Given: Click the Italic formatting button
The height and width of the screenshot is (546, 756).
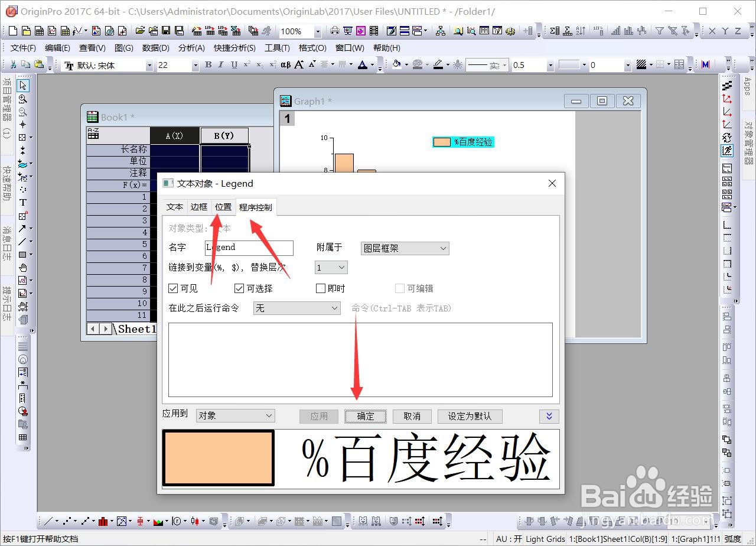Looking at the screenshot, I should [x=221, y=65].
